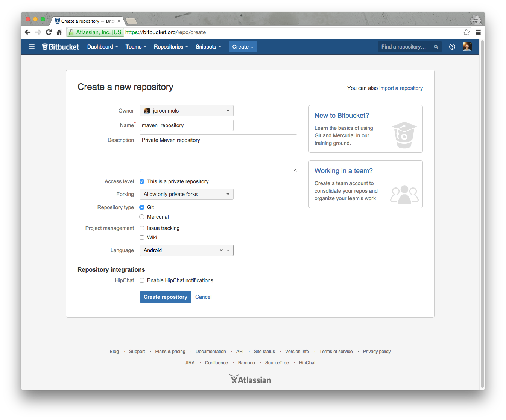Click the incognito icon in title bar

pyautogui.click(x=476, y=20)
